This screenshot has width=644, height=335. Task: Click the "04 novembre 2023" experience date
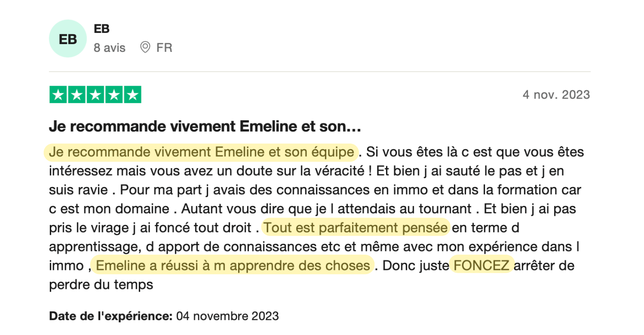(227, 316)
